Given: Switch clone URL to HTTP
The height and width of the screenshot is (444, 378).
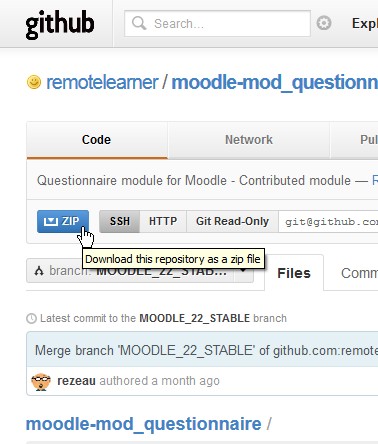Looking at the screenshot, I should coord(163,221).
